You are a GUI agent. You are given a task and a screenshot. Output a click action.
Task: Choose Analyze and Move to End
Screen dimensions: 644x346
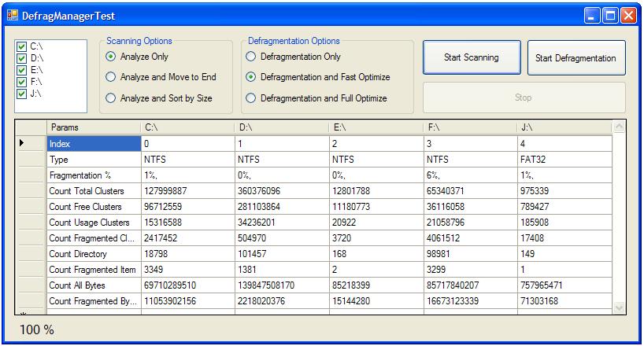(110, 77)
